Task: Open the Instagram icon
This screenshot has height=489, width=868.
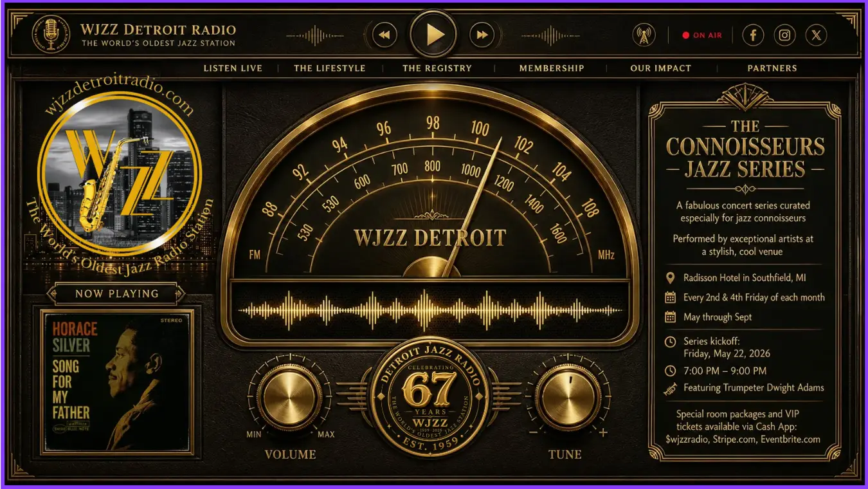Action: click(784, 35)
